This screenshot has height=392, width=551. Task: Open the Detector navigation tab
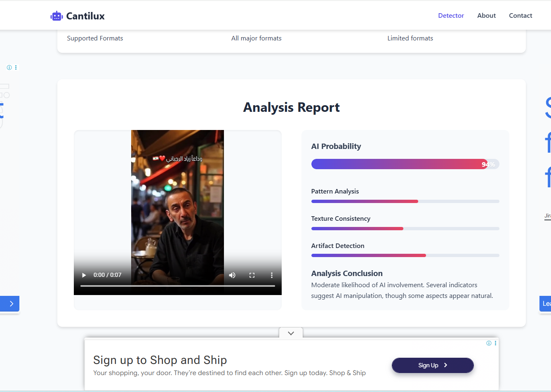451,16
